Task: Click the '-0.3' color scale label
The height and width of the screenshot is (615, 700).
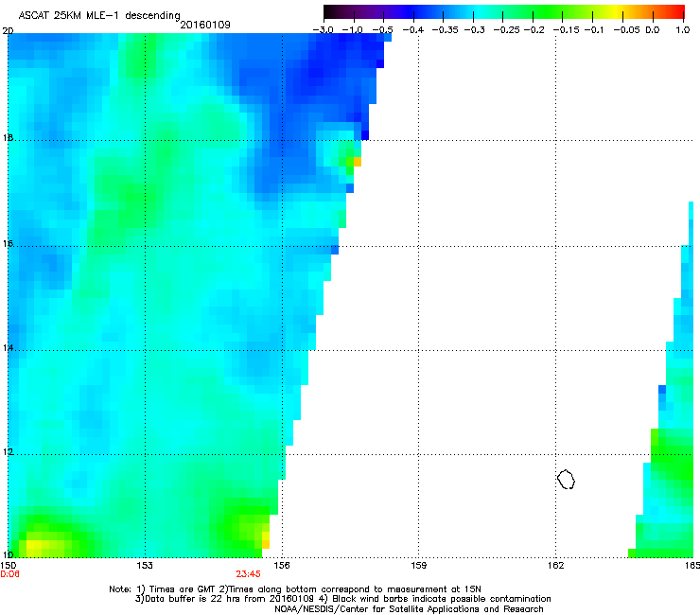Action: (475, 30)
